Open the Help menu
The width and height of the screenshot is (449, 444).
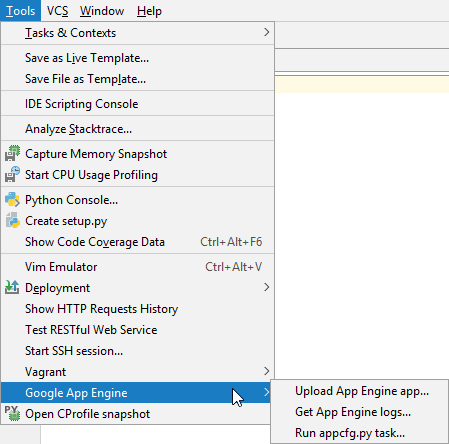(x=149, y=11)
